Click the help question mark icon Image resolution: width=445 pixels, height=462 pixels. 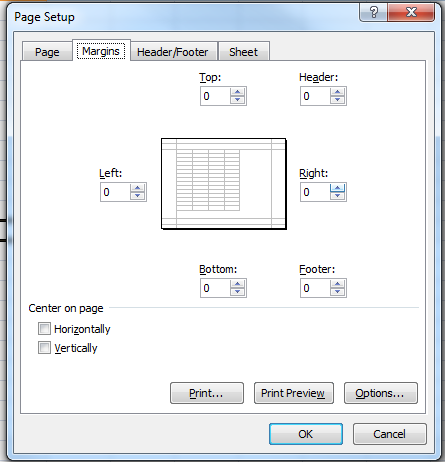click(374, 13)
